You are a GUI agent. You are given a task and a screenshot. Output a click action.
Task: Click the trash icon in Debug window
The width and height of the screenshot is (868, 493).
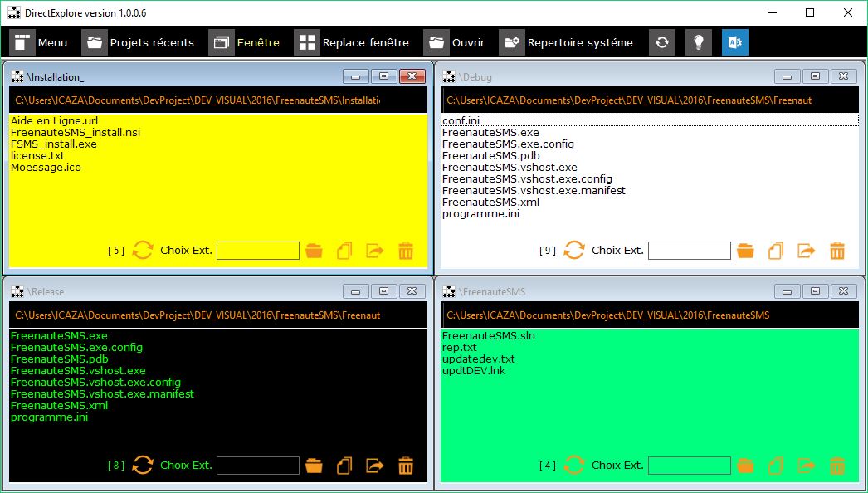(837, 251)
